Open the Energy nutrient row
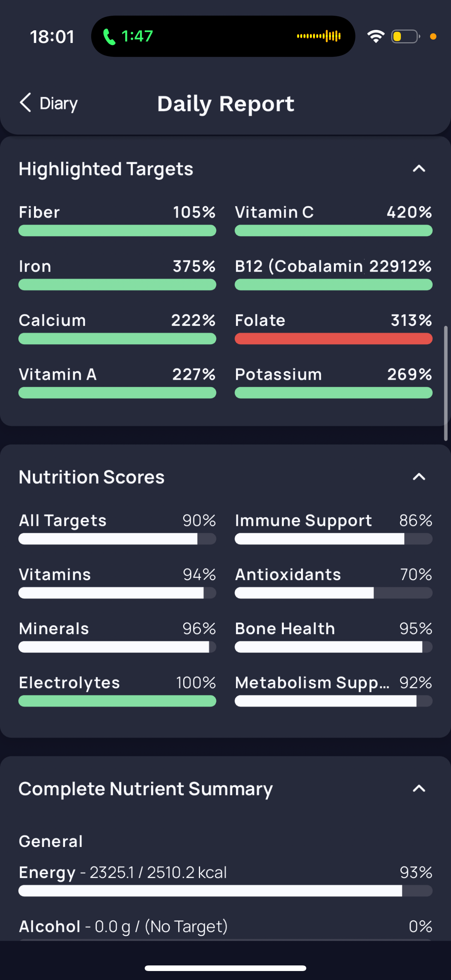 pyautogui.click(x=225, y=880)
